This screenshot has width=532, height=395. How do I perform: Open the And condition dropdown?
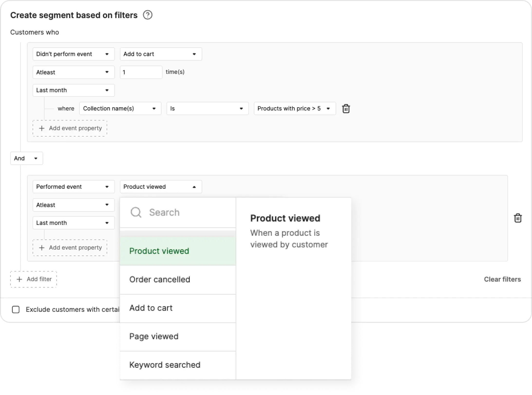27,158
